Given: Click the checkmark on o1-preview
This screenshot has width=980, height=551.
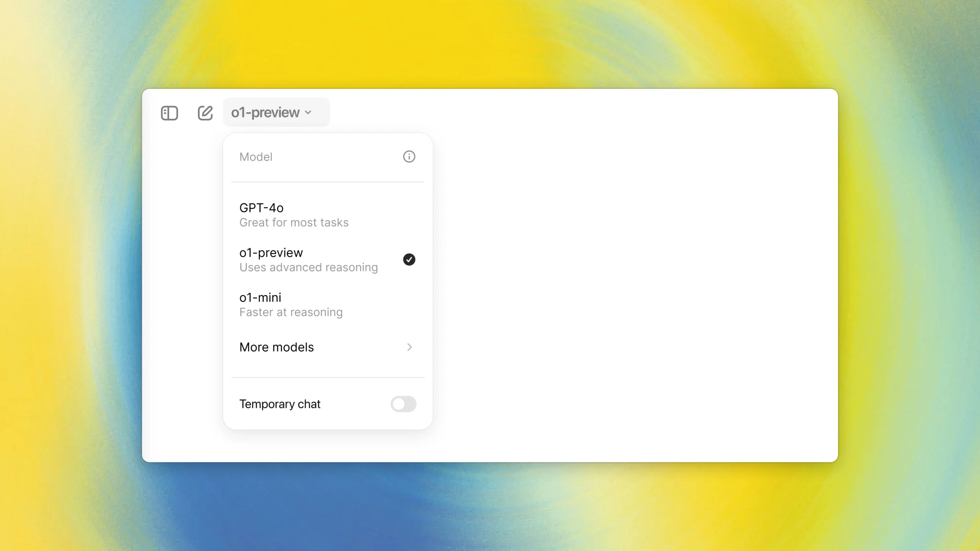Looking at the screenshot, I should click(409, 260).
